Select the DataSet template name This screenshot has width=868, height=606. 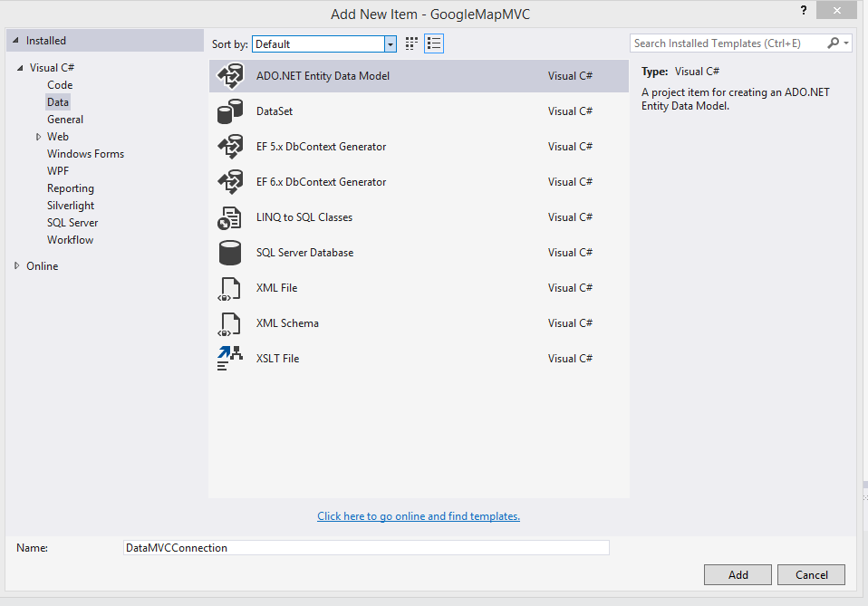click(x=274, y=111)
